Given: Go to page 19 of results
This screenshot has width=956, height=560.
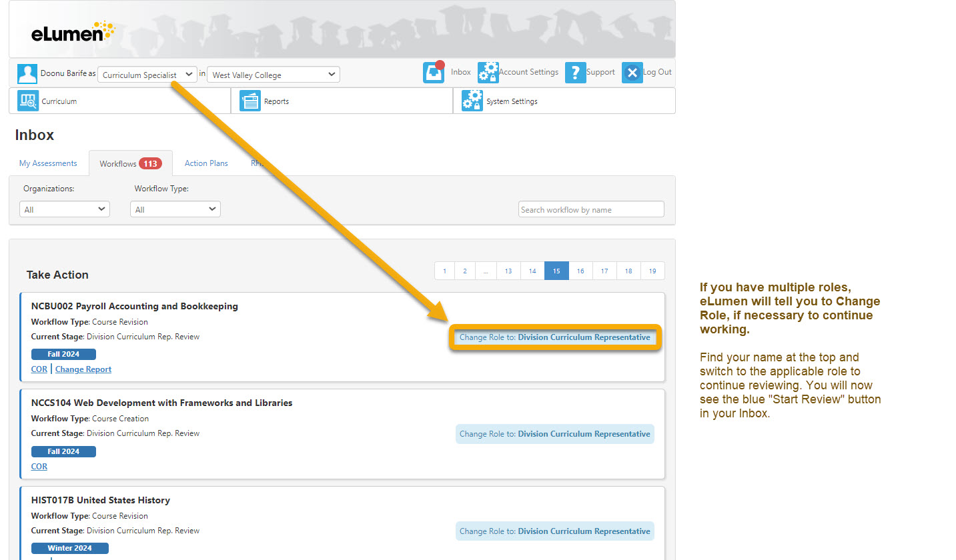Looking at the screenshot, I should pos(652,271).
